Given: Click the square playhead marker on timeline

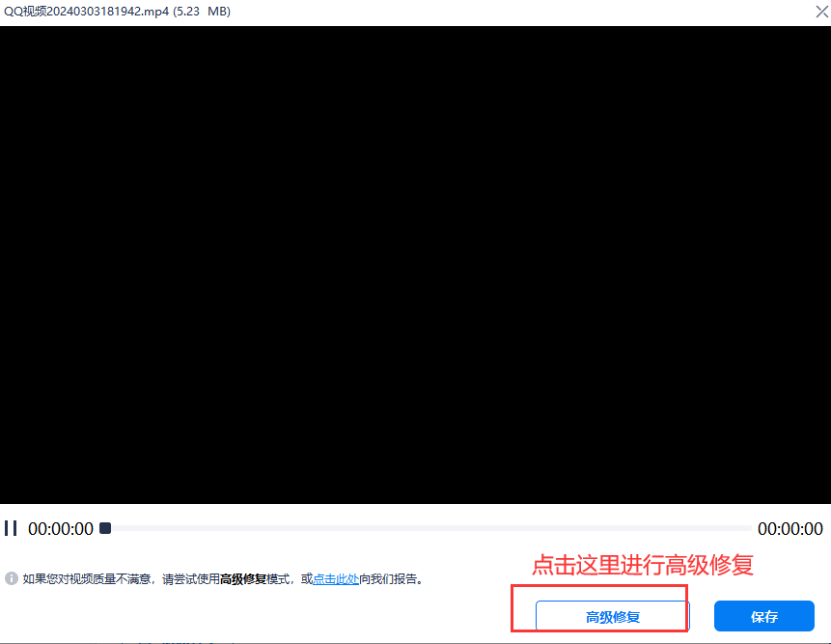Looking at the screenshot, I should click(105, 528).
